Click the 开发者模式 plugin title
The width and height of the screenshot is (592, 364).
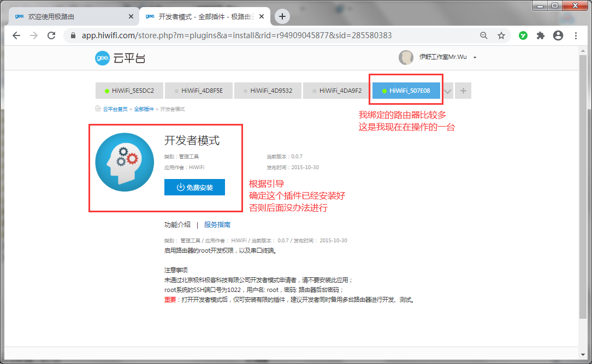point(192,141)
